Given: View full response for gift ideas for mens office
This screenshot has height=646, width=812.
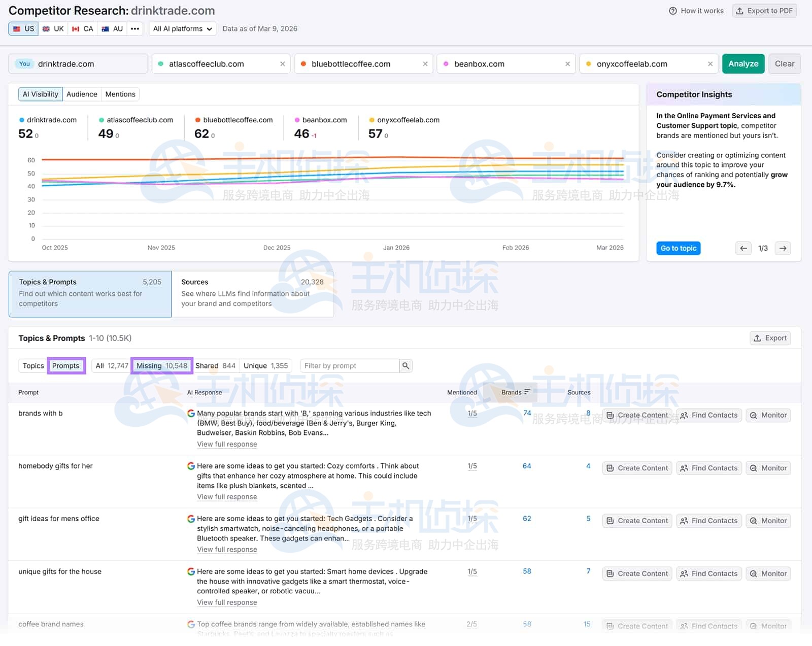Looking at the screenshot, I should (x=227, y=550).
